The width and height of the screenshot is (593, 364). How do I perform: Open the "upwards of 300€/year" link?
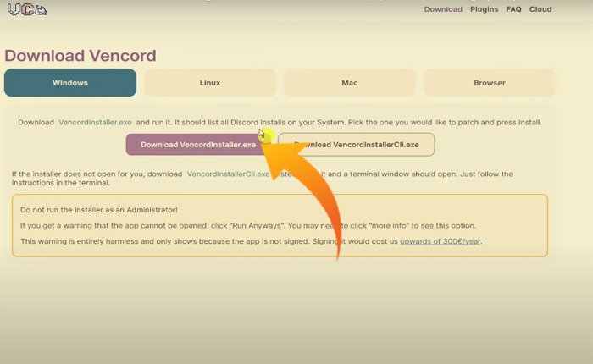click(441, 241)
